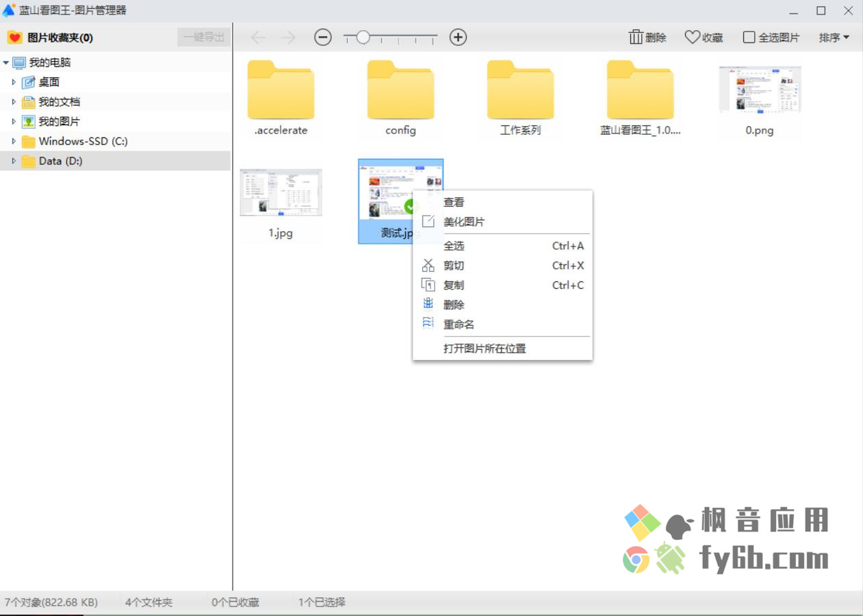Expand the 我的文档 tree node

[x=14, y=102]
